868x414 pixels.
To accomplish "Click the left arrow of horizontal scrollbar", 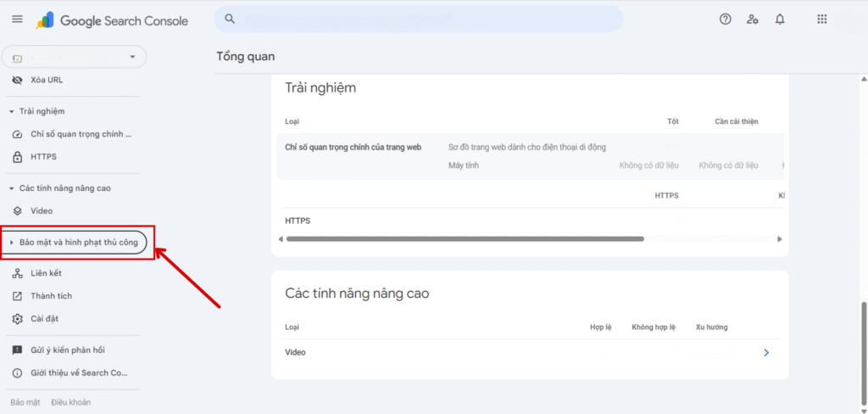I will click(281, 239).
